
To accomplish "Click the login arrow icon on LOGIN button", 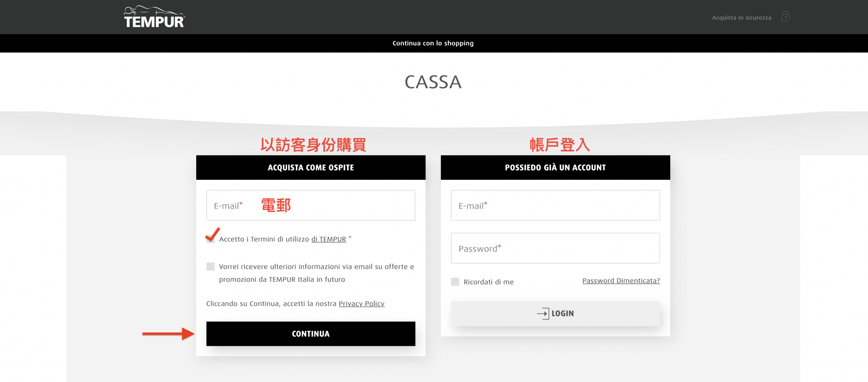I will click(542, 314).
